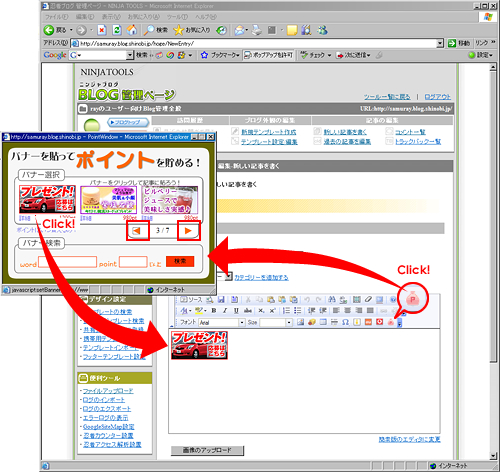This screenshot has height=472, width=500.
Task: Insert a numbered list in editor
Action: (286, 311)
